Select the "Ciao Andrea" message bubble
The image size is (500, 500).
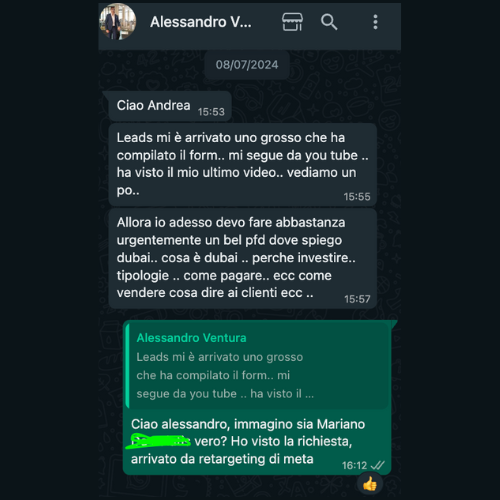click(x=170, y=106)
